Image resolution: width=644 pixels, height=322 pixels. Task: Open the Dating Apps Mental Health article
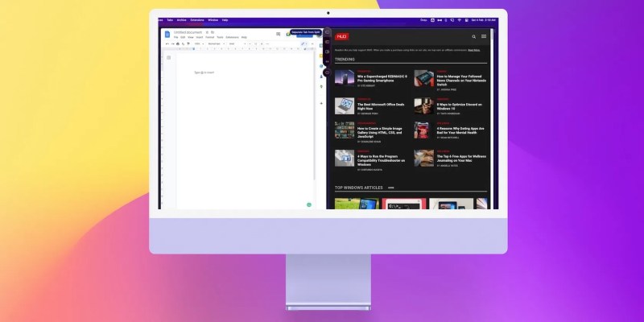[460, 130]
